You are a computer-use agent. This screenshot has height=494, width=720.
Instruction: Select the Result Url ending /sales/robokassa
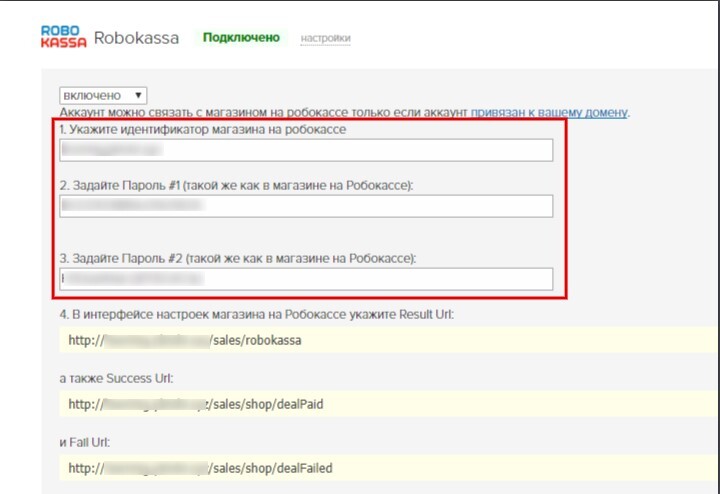(x=388, y=340)
